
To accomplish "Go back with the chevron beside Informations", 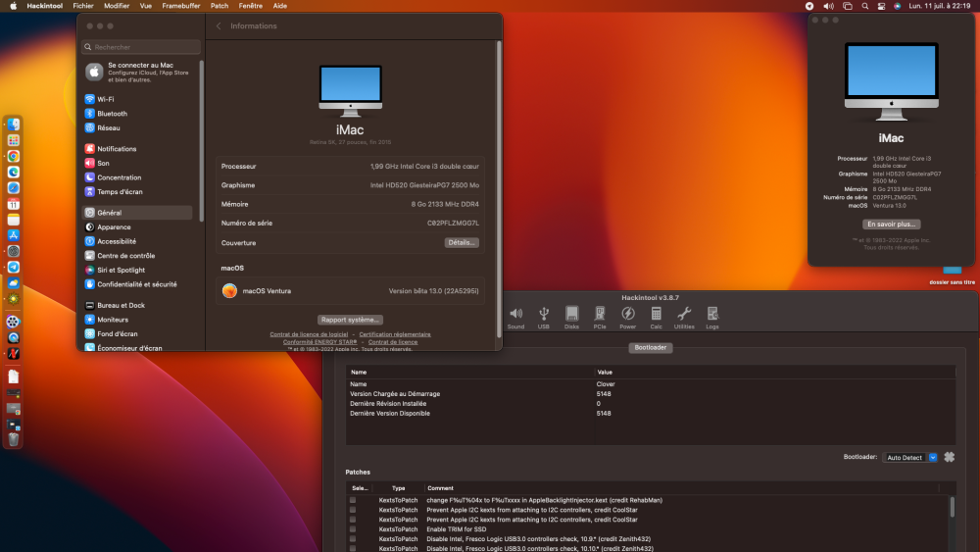I will [x=219, y=26].
